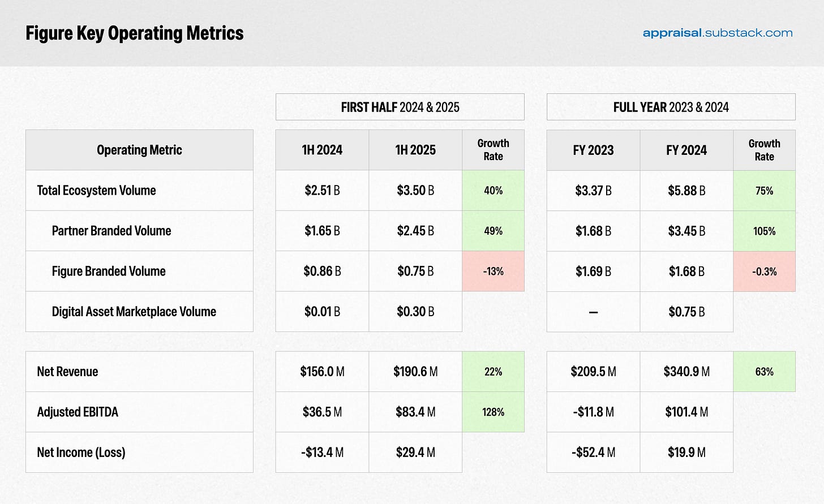This screenshot has width=824, height=504.
Task: Click the Digital Asset Marketplace Volume label
Action: (134, 312)
